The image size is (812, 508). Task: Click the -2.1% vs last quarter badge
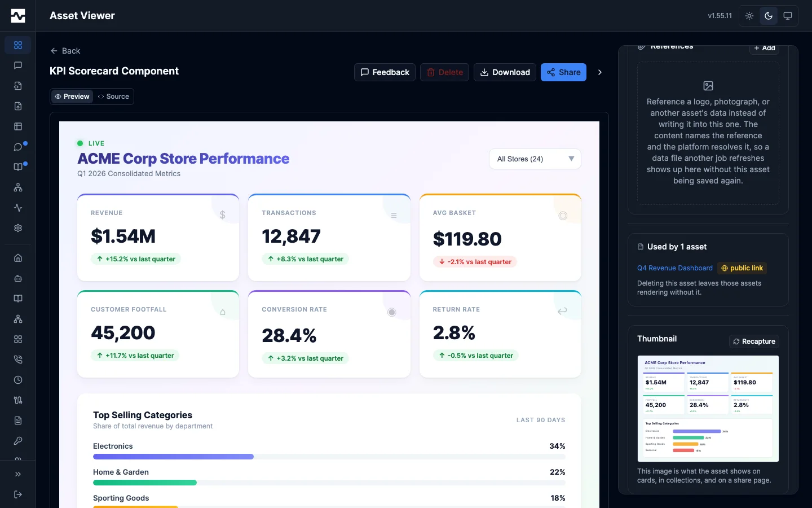point(475,262)
